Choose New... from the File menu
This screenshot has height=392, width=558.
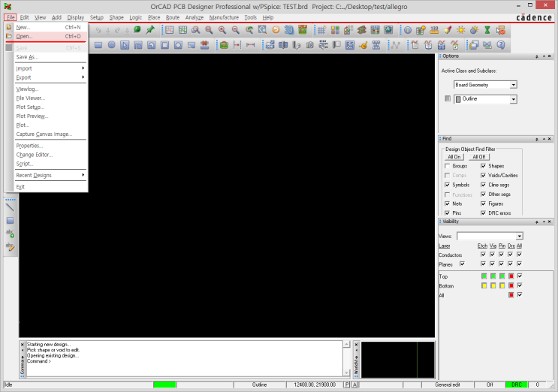[47, 27]
